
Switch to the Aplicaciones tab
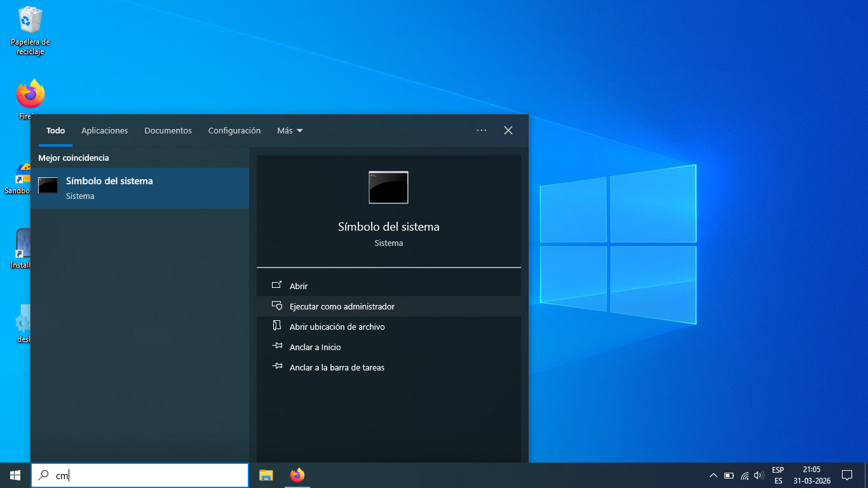pos(104,130)
